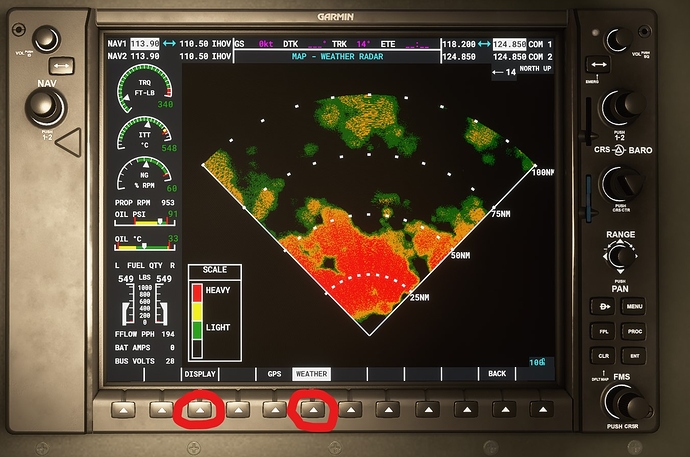The height and width of the screenshot is (457, 690).
Task: Click the TRK 14° readout
Action: coord(351,44)
